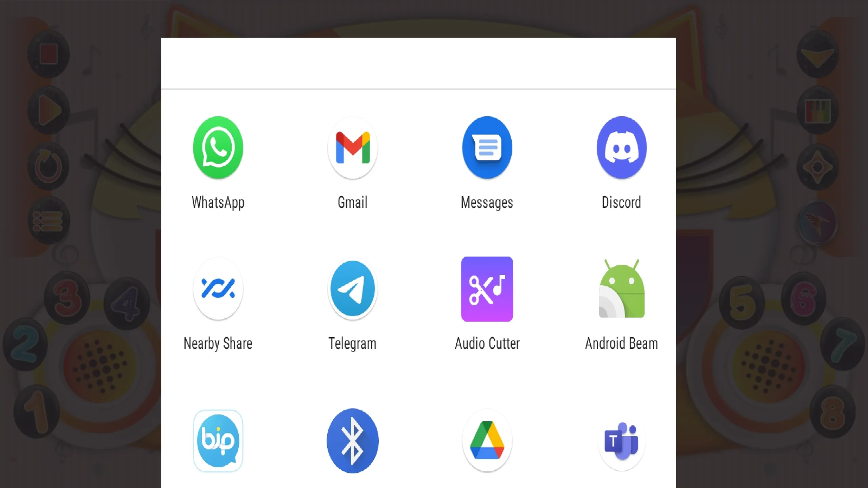
Task: Select the share sheet panel
Action: (419, 263)
